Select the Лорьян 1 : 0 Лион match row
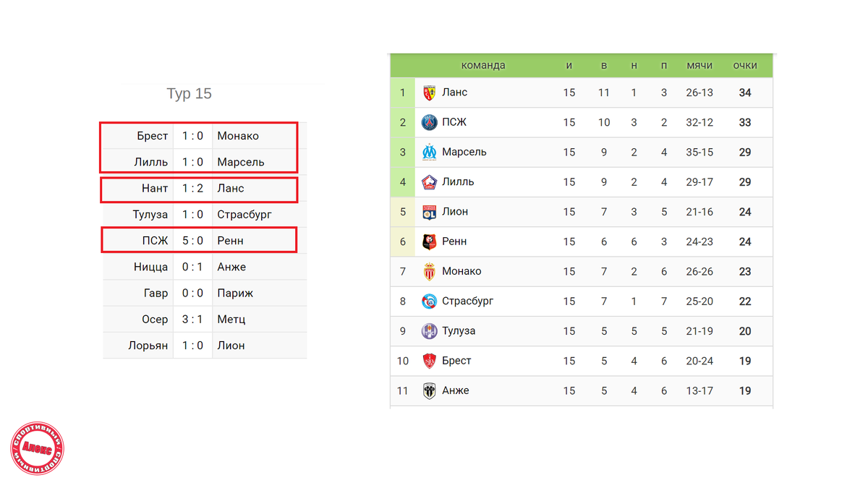Viewport: 868px width, 488px height. 205,346
